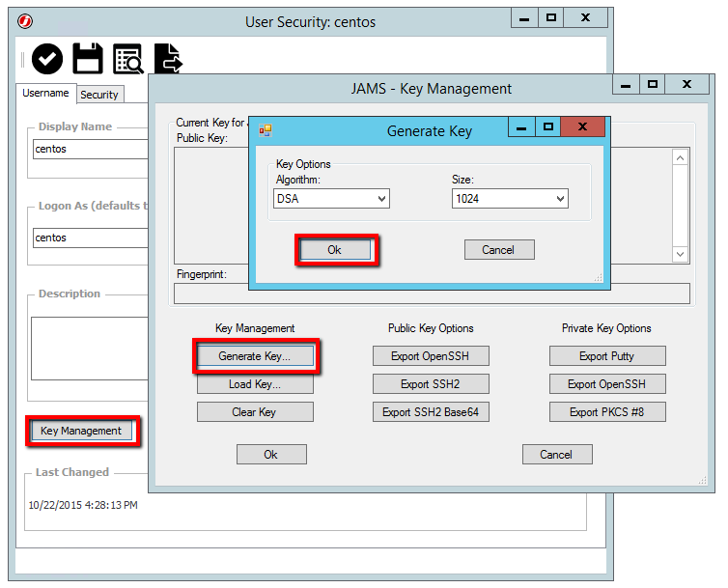Click inside the Description text box
Screen dimensions: 728x588
pos(90,349)
